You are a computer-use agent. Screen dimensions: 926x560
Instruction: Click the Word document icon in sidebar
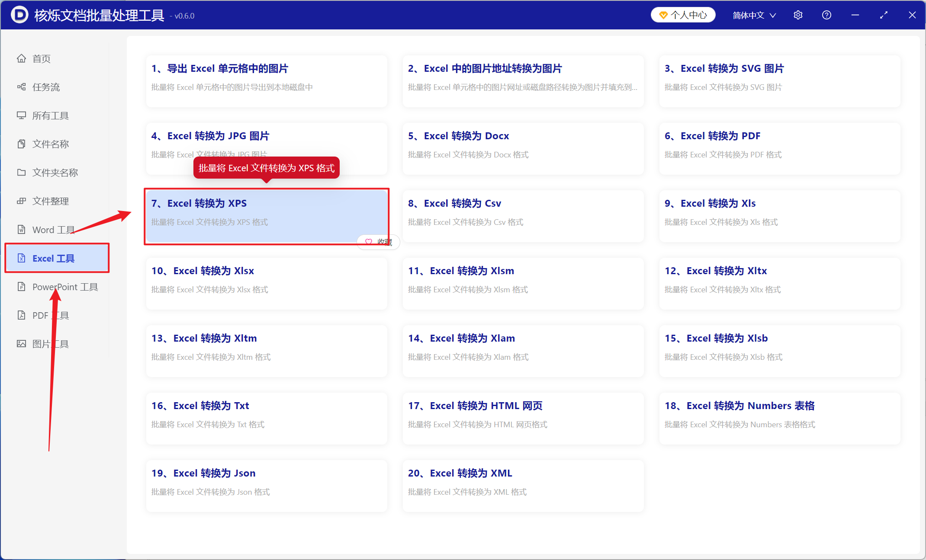point(21,230)
